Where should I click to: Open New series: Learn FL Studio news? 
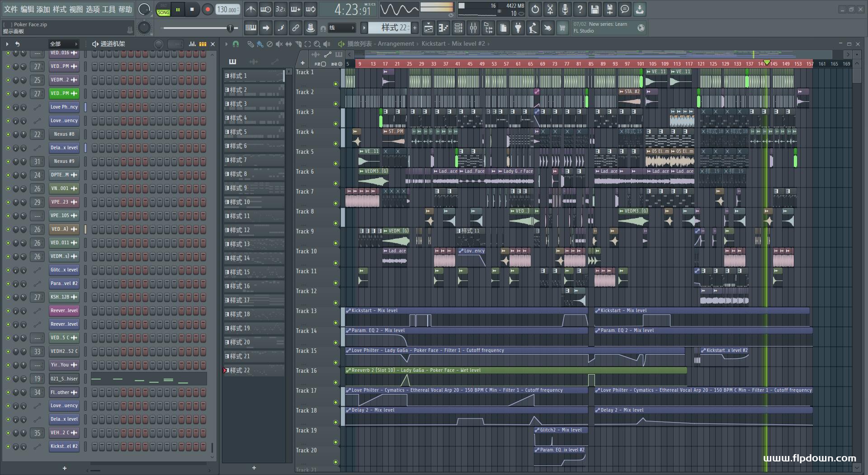point(609,28)
